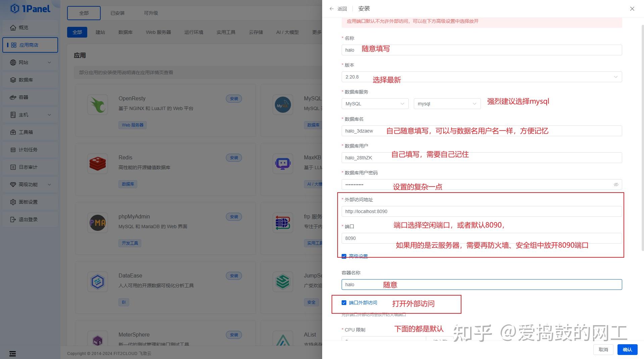
Task: Click the DataEase app icon
Action: tap(98, 282)
